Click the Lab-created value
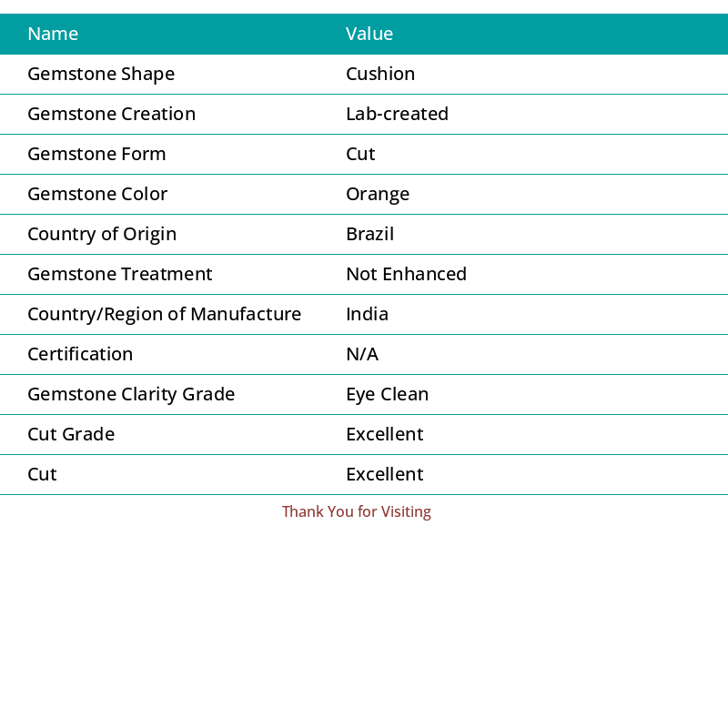 [397, 114]
